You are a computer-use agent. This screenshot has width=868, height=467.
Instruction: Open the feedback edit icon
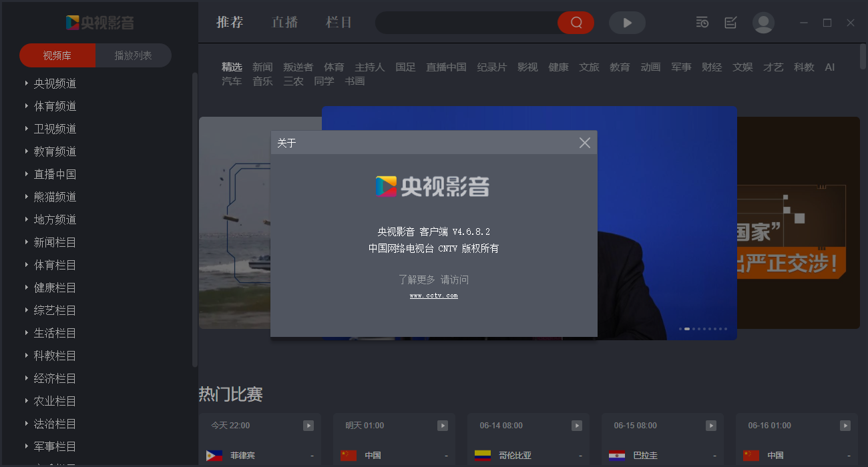pos(730,22)
